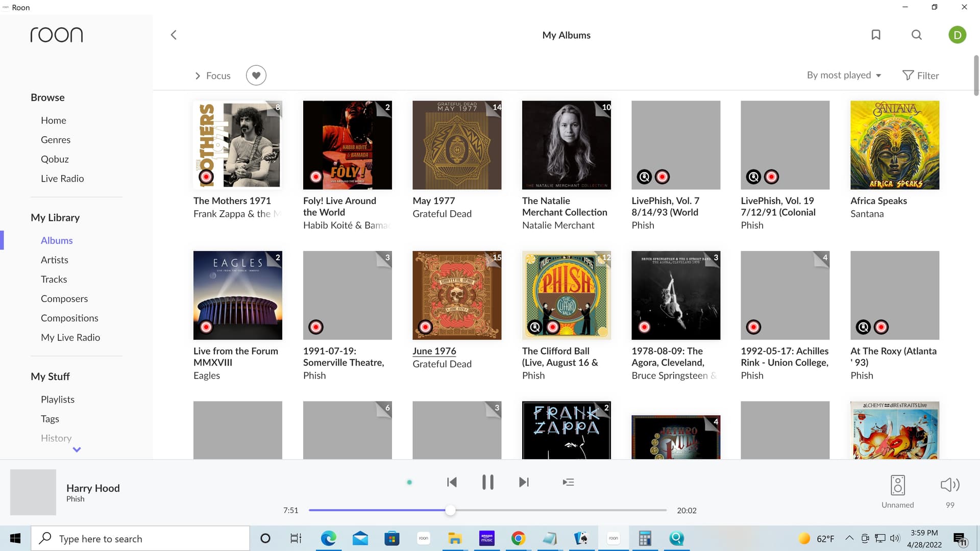Expand the sidebar with down chevron
Screen dimensions: 980x551
pyautogui.click(x=77, y=449)
